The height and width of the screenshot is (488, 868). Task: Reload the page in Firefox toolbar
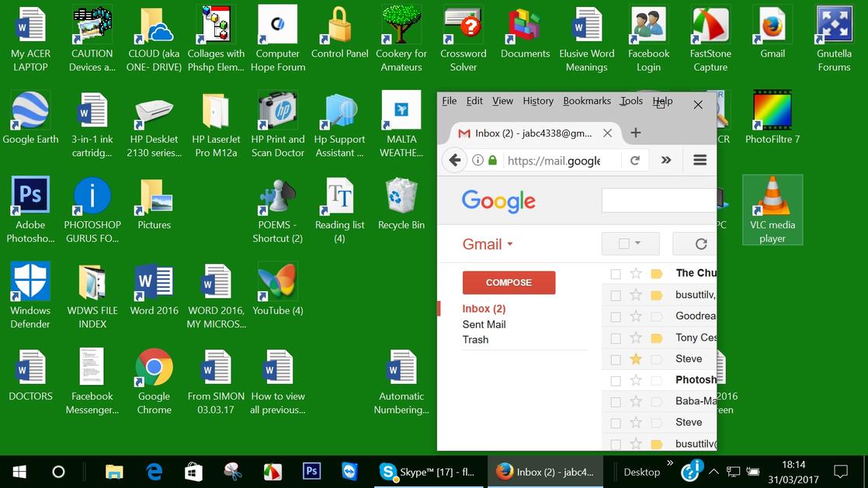tap(635, 161)
